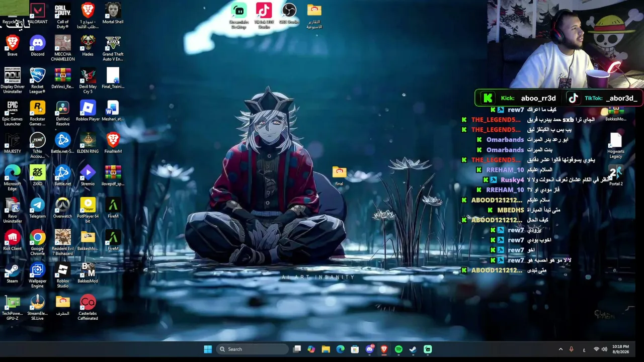Click the microphone tray indicator
This screenshot has height=362, width=644.
[x=571, y=349]
